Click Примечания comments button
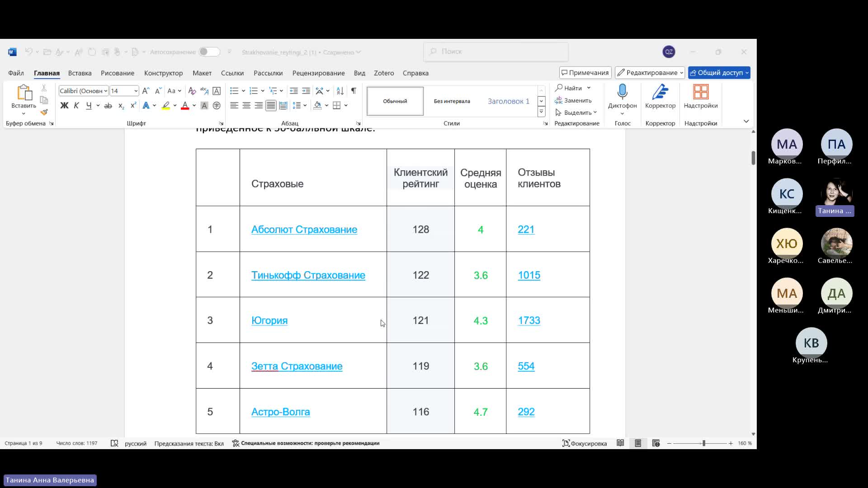The image size is (868, 488). click(x=585, y=73)
